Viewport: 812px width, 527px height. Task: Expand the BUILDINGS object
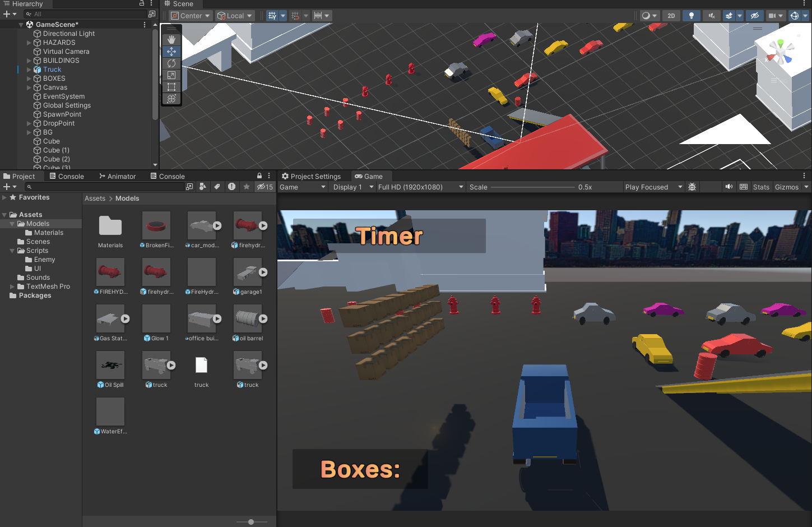29,61
